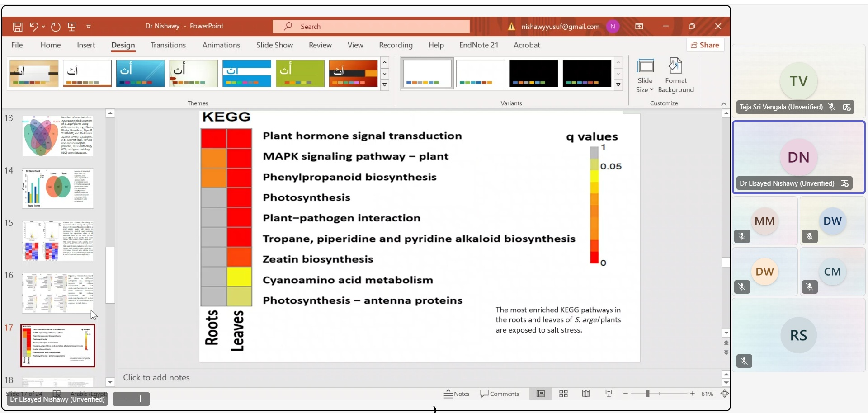Select slide 17 thumbnail
The width and height of the screenshot is (868, 413).
coord(58,346)
